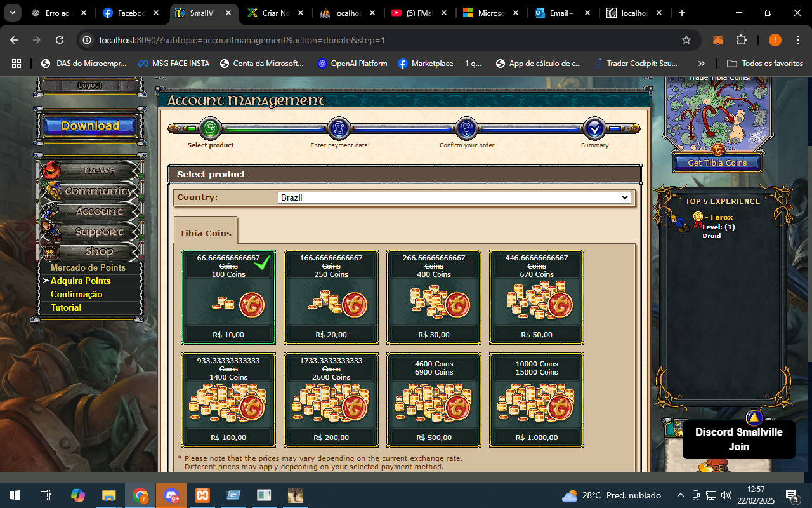Click the browser Back arrow
The width and height of the screenshot is (812, 508).
(14, 40)
